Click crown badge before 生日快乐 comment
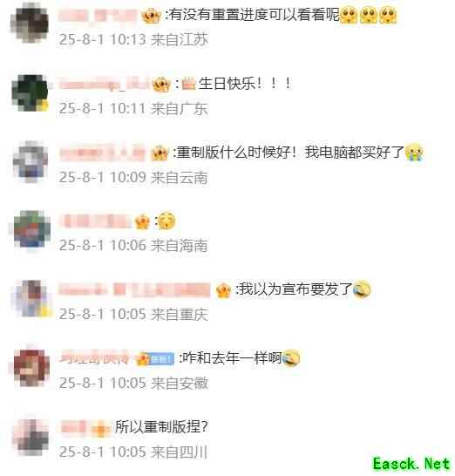Image resolution: width=455 pixels, height=476 pixels. [161, 84]
